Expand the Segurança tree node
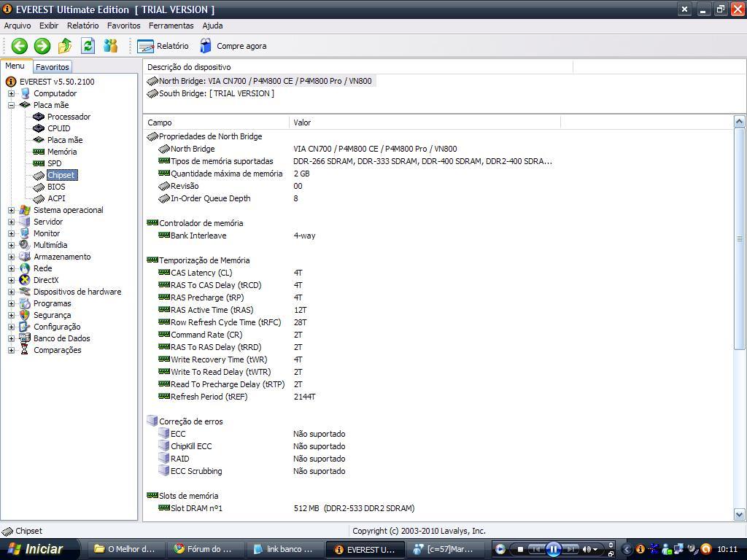747x560 pixels. [12, 315]
